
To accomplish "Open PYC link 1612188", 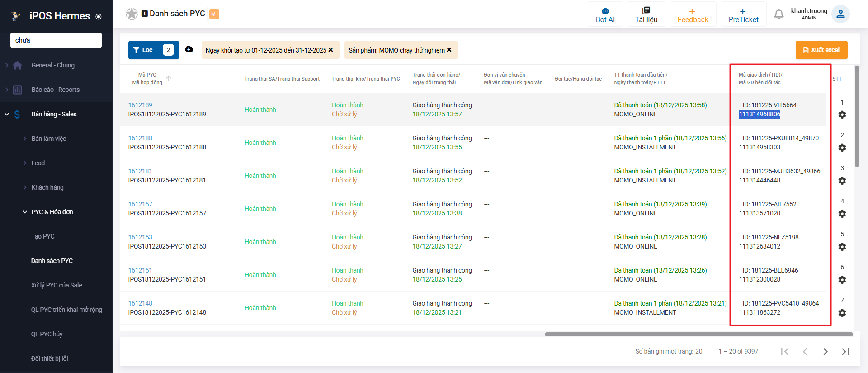I will tap(140, 138).
